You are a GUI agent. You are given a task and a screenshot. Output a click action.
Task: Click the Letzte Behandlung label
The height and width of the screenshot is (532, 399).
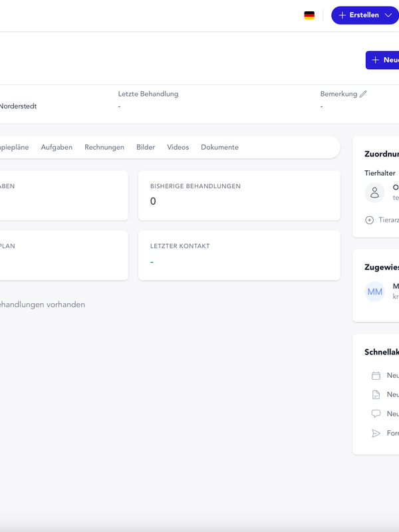click(x=148, y=94)
